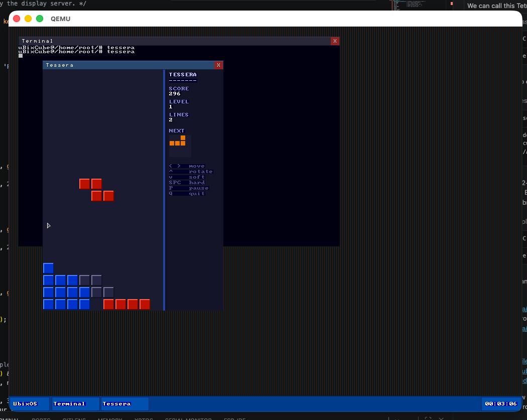Click the QEMU window title text

[x=61, y=19]
